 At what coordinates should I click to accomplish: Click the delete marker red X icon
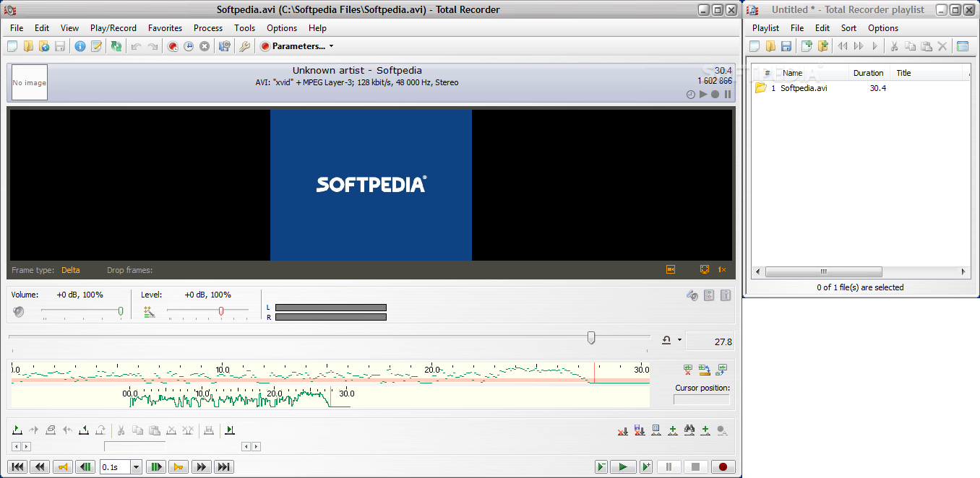(x=622, y=430)
